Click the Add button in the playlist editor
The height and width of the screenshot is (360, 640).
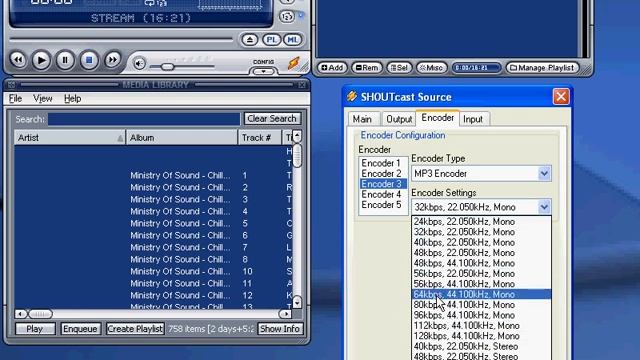[x=332, y=68]
